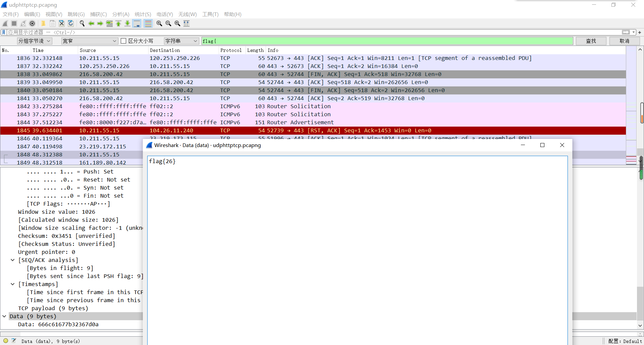644x345 pixels.
Task: Collapse the [SEQ/ACK analysis] tree node
Action: click(x=12, y=260)
